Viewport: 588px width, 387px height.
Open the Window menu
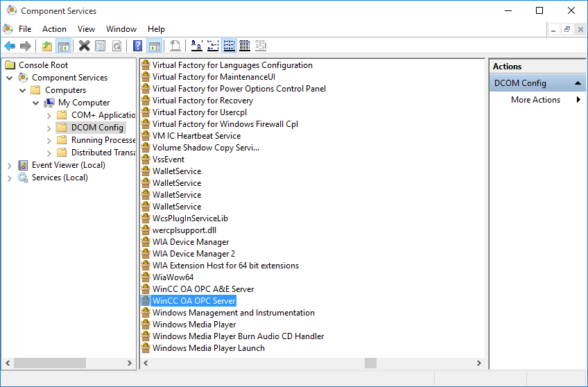(x=121, y=29)
